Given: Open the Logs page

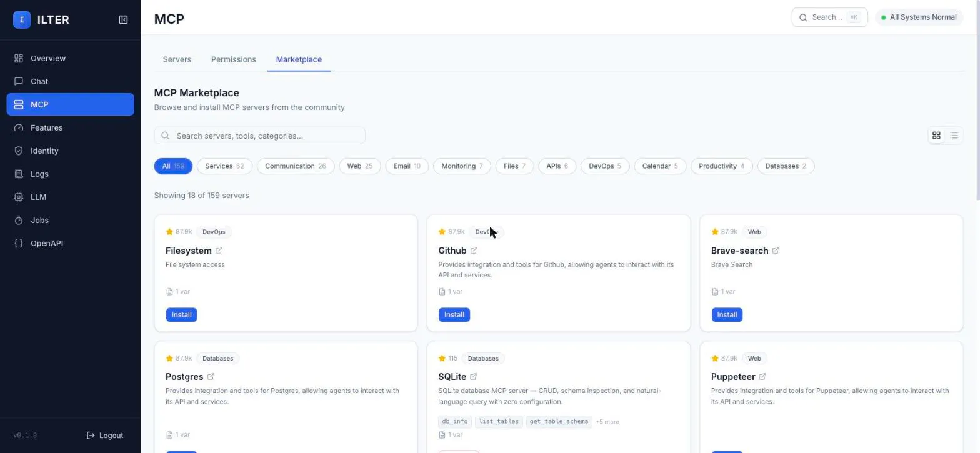Looking at the screenshot, I should pyautogui.click(x=71, y=174).
